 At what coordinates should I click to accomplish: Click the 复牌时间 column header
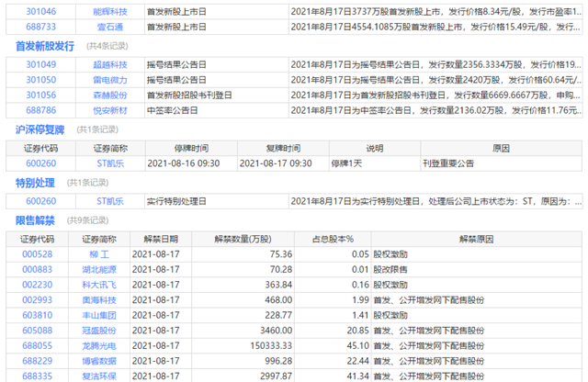[x=283, y=149]
